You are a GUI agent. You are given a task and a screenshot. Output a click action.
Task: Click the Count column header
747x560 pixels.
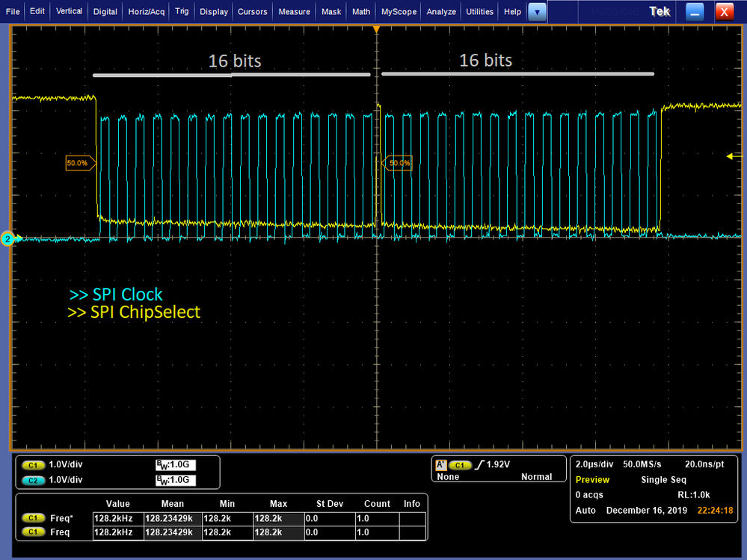pos(377,503)
